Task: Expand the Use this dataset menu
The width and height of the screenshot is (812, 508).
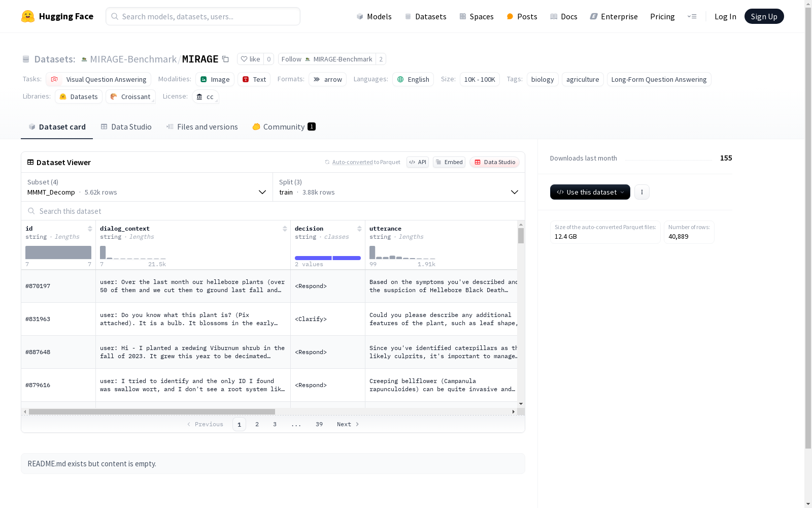Action: [x=590, y=192]
